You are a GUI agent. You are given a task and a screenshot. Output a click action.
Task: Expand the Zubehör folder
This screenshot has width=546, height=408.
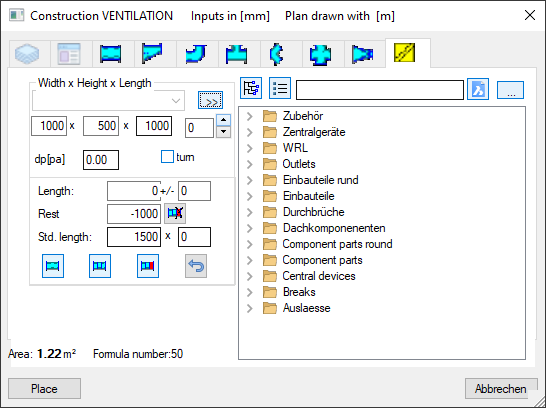[250, 116]
